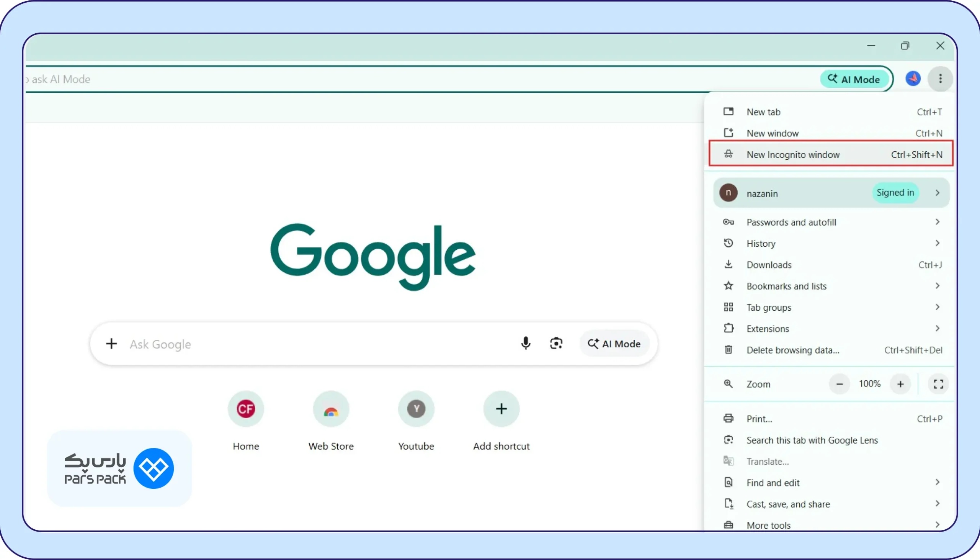Click the Cast, save, and share icon
This screenshot has height=560, width=980.
(x=728, y=503)
